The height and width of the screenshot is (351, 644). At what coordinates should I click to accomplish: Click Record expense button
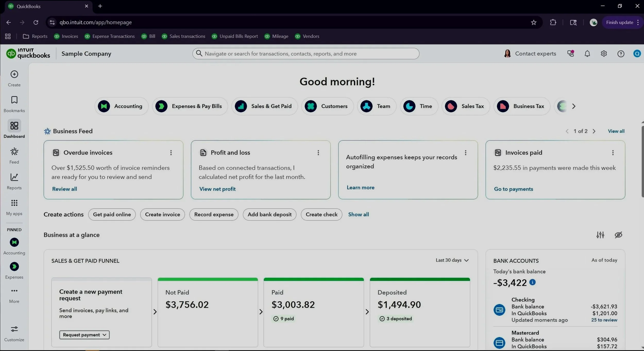click(x=214, y=214)
